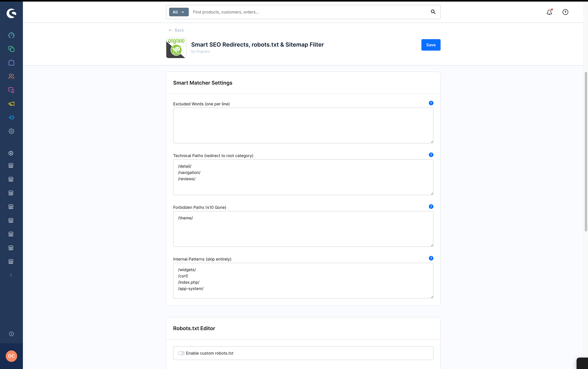Go Back to the previous page

[x=176, y=30]
